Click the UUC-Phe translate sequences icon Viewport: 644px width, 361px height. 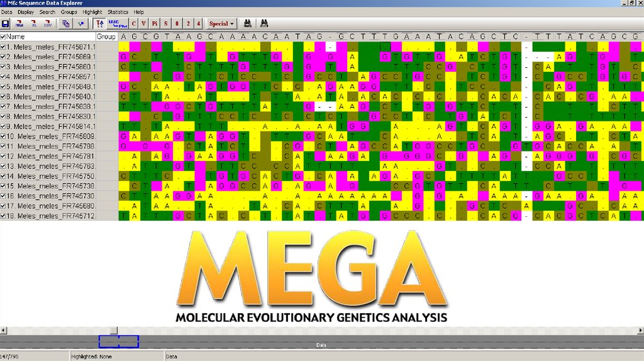pos(114,24)
